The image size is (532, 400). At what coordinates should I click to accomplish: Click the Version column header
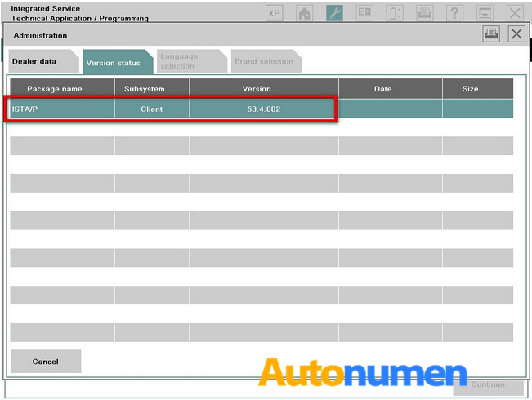[264, 89]
